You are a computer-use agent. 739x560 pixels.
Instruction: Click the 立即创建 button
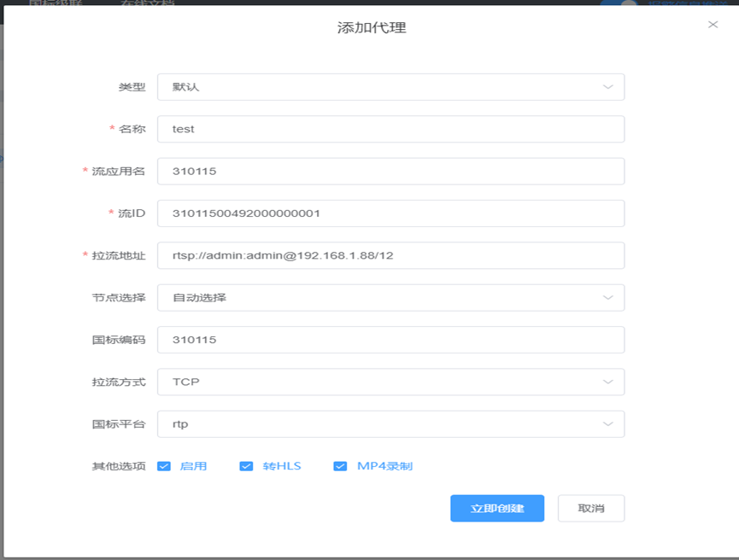[x=497, y=508]
